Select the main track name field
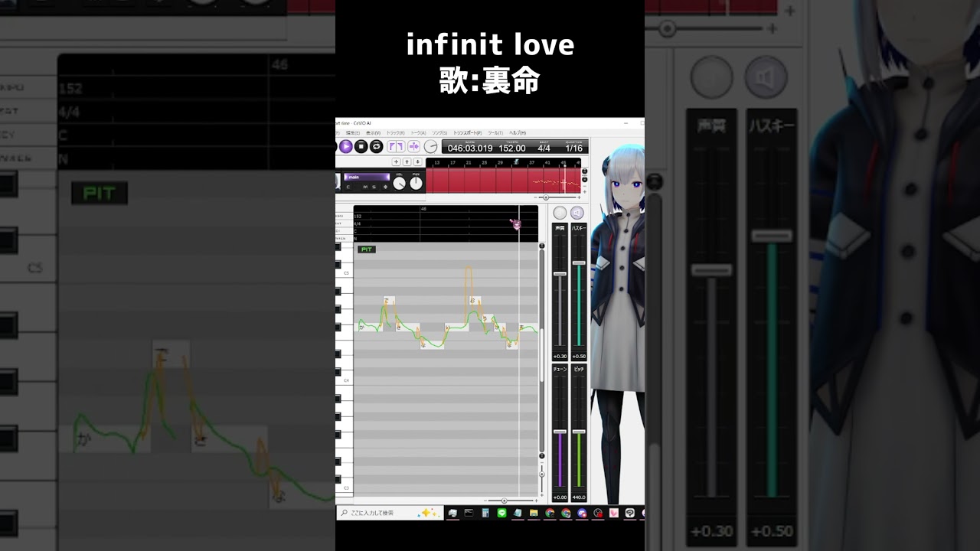Viewport: 980px width, 551px height. (367, 177)
